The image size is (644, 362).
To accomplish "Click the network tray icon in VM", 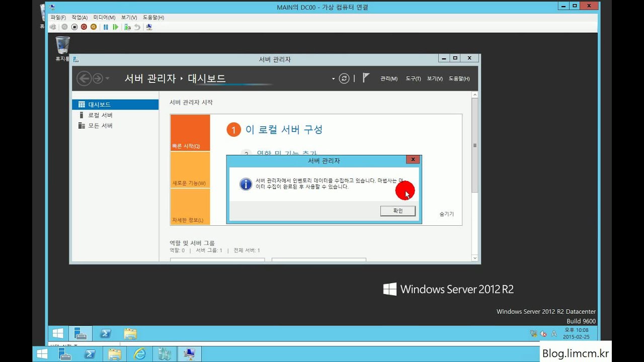I will coord(533,333).
